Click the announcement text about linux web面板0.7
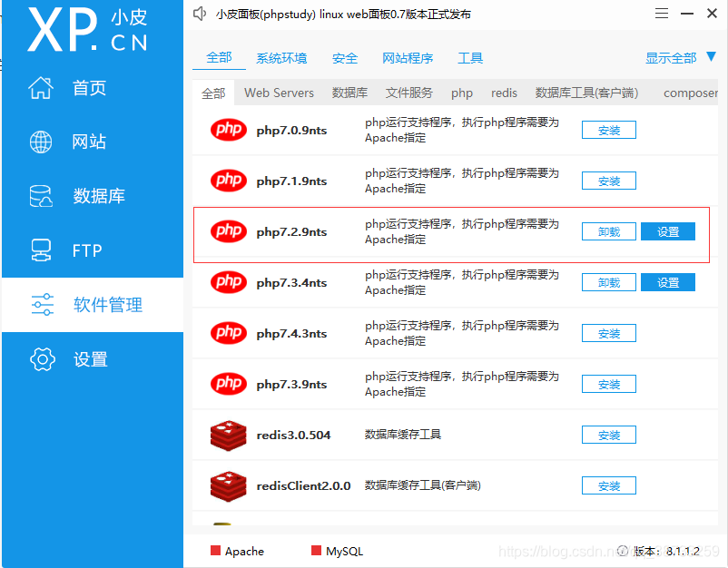The height and width of the screenshot is (568, 728). click(343, 15)
